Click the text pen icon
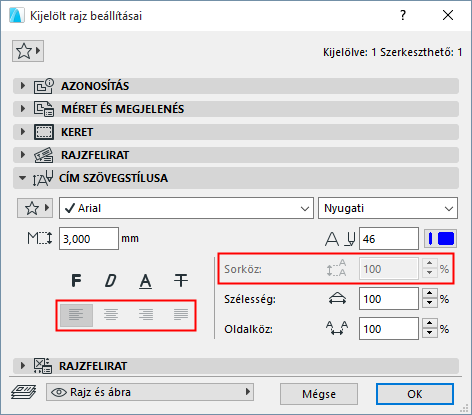 (x=340, y=239)
